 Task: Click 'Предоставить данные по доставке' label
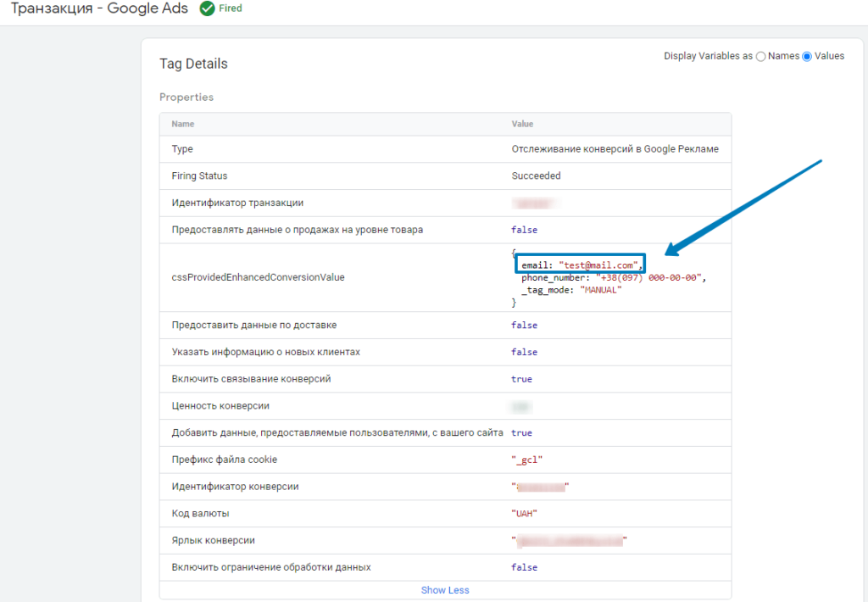pos(254,325)
